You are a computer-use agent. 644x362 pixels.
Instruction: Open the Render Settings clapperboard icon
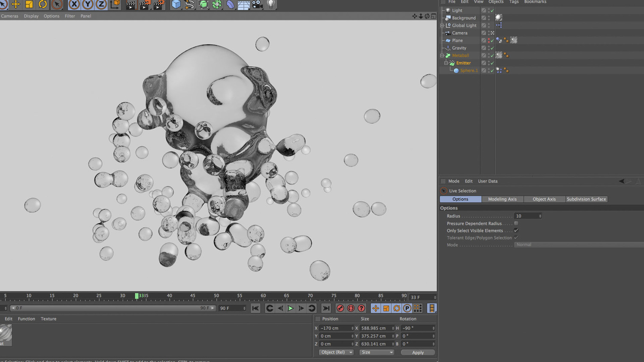pos(158,5)
